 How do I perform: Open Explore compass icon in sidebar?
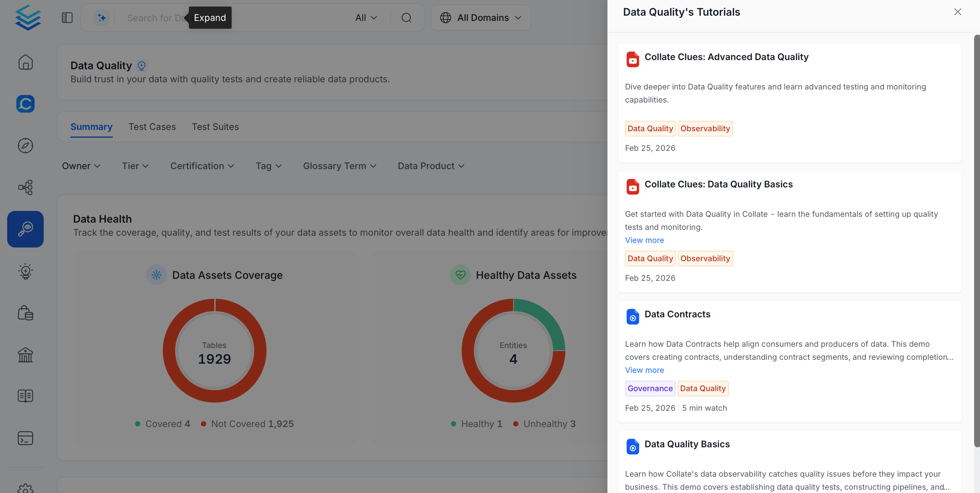pos(25,145)
